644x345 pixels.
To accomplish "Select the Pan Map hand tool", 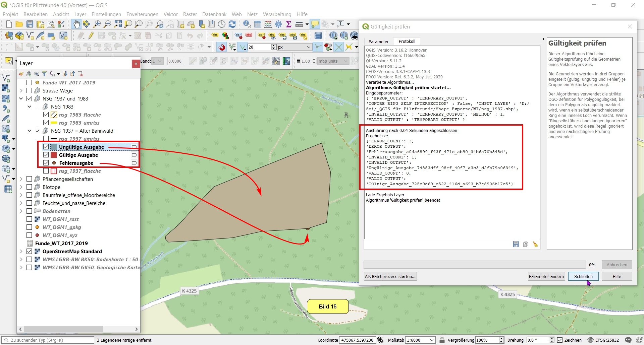I will point(76,24).
